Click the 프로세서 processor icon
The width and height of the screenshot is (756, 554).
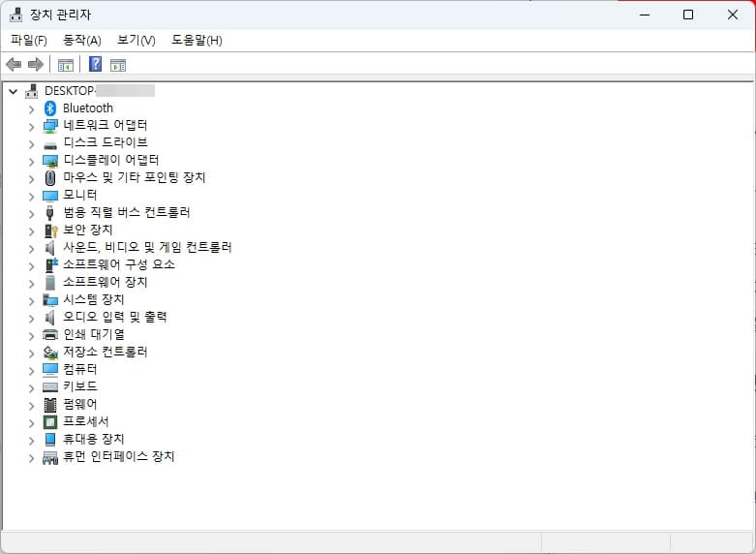pyautogui.click(x=50, y=422)
